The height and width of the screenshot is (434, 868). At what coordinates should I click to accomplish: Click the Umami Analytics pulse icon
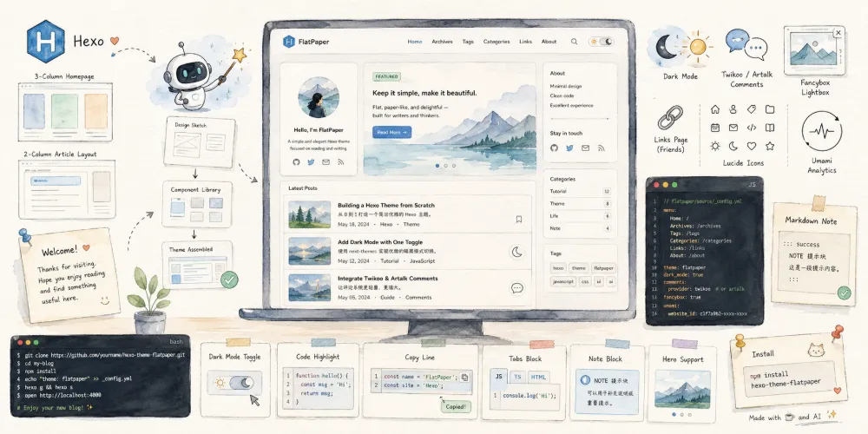(x=821, y=131)
